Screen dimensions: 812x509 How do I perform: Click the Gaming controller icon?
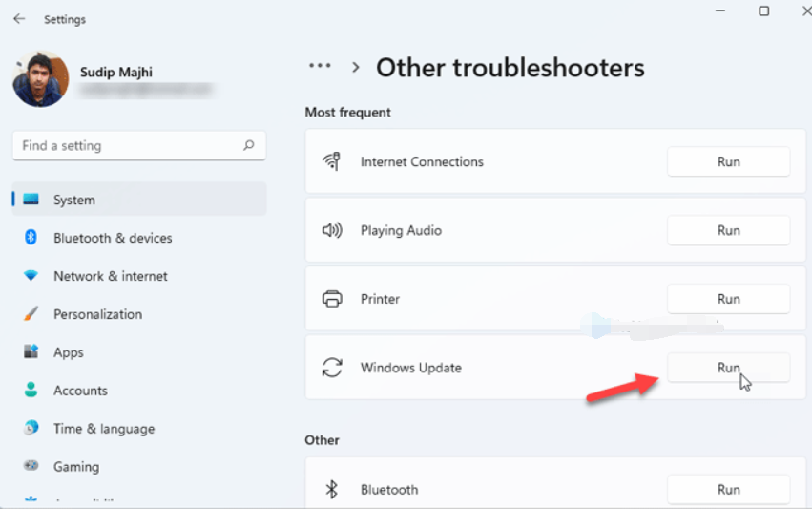coord(31,467)
